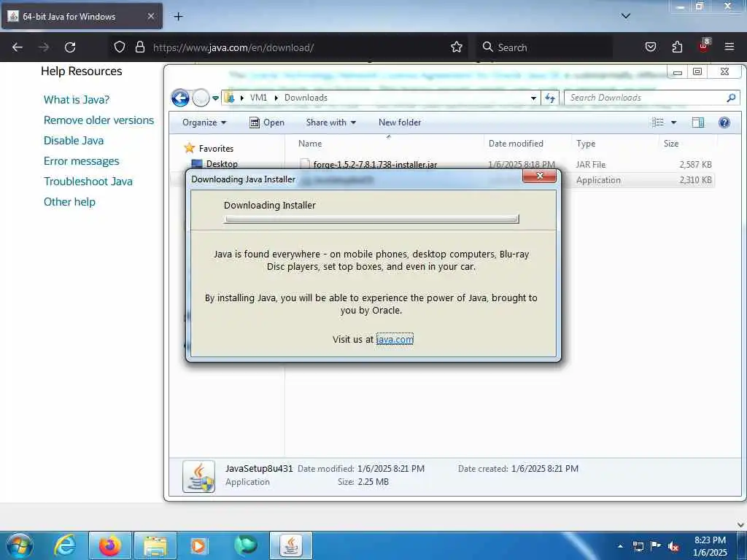
Task: Open Firefox tracking protection shield icon
Action: pos(120,47)
